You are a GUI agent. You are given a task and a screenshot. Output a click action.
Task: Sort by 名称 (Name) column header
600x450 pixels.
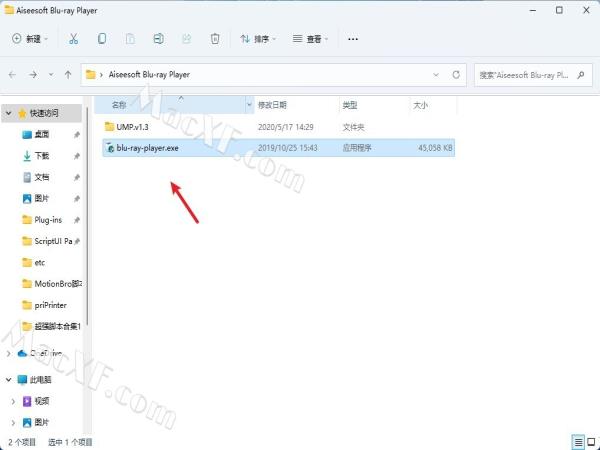(x=119, y=105)
